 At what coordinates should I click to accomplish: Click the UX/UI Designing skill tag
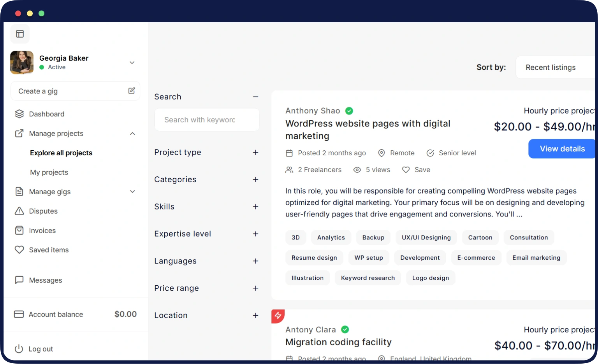pos(426,237)
